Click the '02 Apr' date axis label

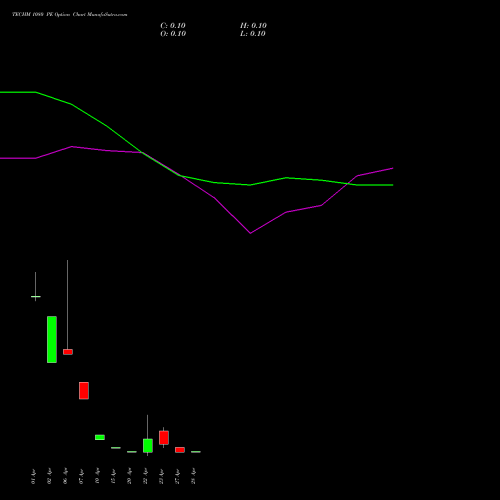coord(49,476)
